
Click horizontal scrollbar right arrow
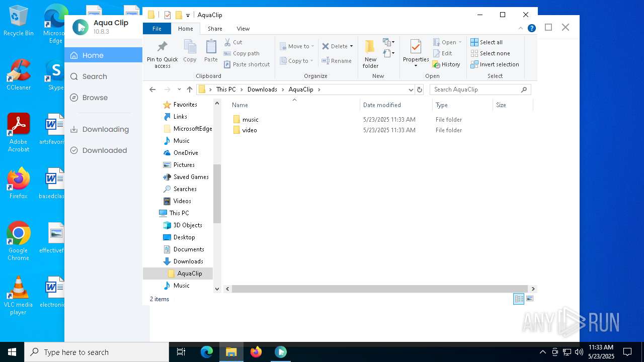[533, 289]
